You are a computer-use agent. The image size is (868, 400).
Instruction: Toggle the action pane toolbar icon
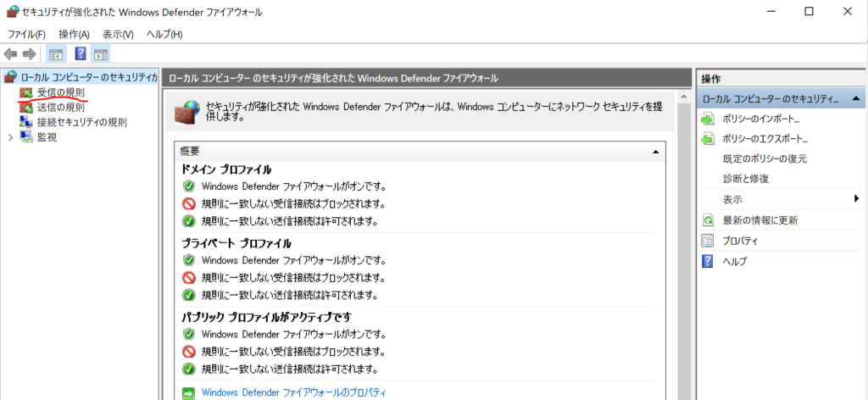(x=101, y=54)
